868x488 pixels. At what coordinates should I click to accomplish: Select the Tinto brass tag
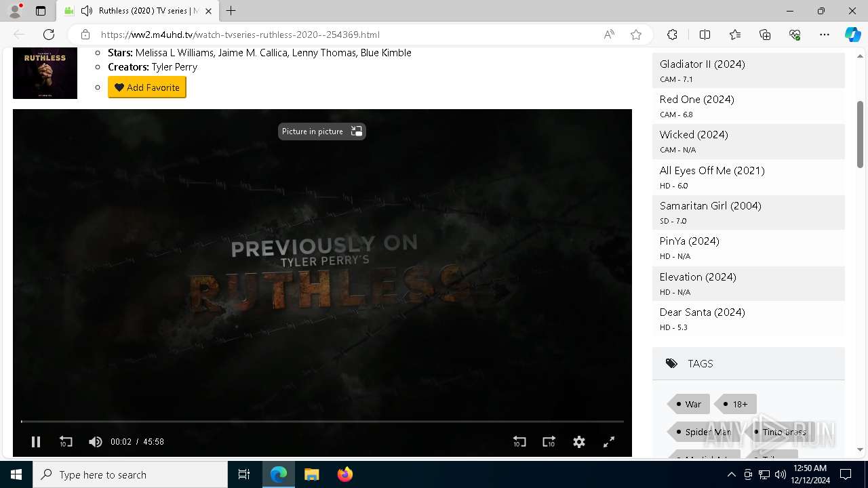coord(780,432)
